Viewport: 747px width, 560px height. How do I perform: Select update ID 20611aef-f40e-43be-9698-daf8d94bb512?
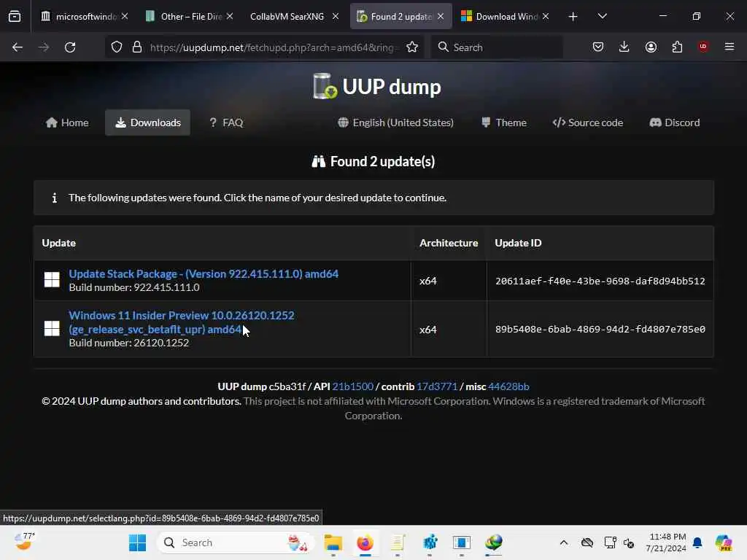coord(600,281)
